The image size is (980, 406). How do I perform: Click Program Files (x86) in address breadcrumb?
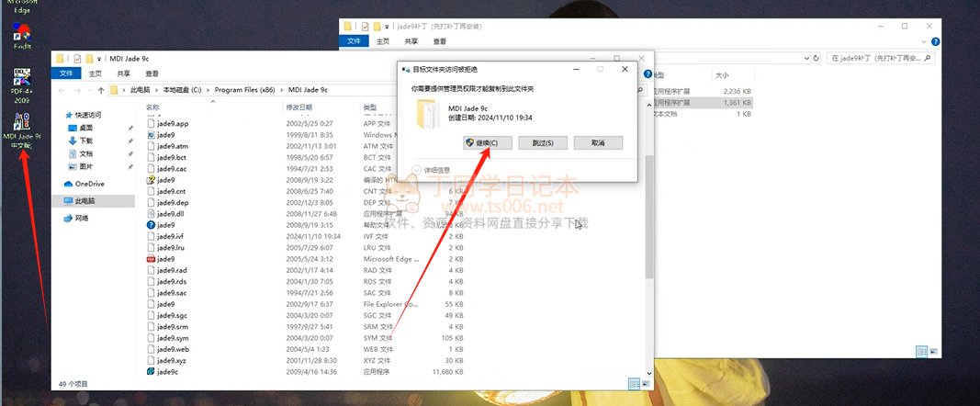[x=244, y=90]
